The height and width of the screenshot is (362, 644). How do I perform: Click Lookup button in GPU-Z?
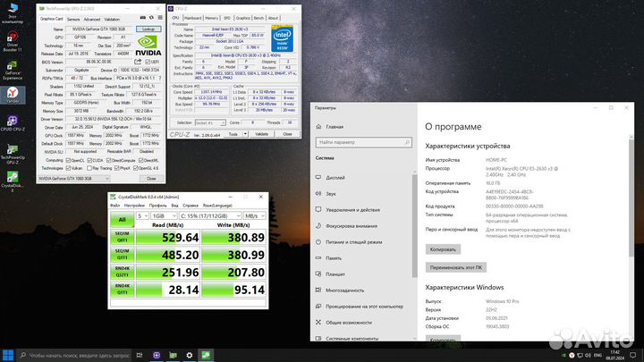(x=148, y=29)
